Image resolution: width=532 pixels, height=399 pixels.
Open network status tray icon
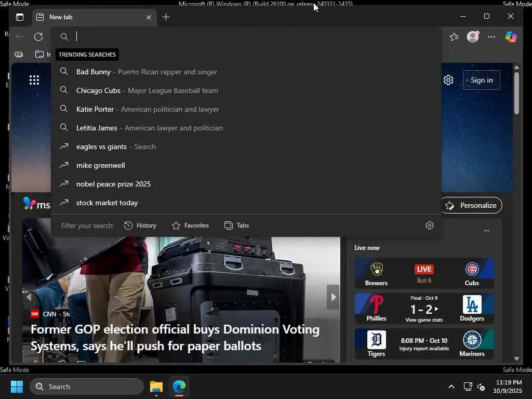click(468, 387)
